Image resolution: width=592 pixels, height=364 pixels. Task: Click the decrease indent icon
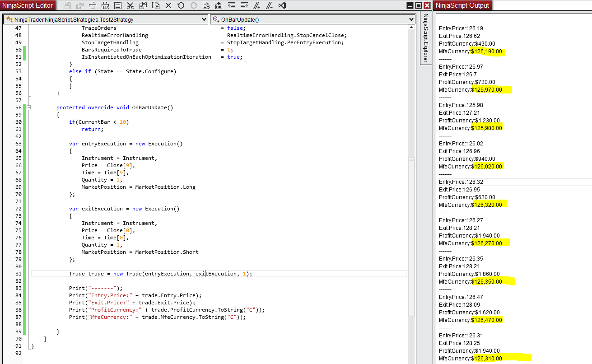(232, 5)
